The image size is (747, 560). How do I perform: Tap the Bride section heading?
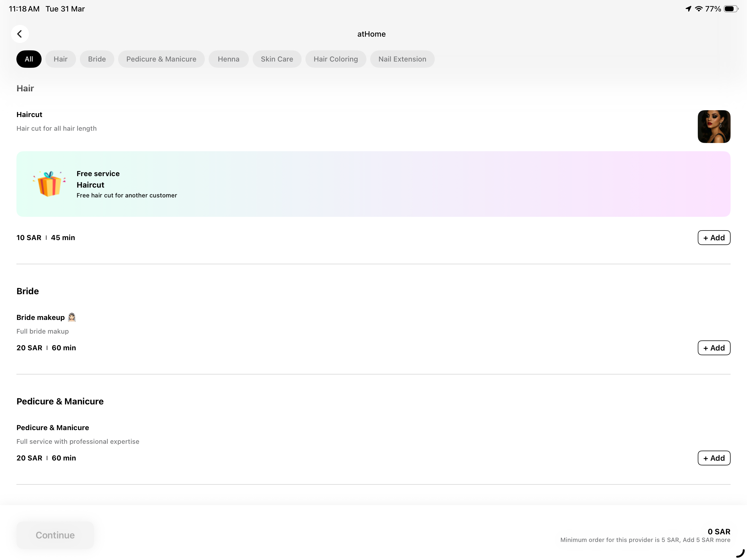tap(28, 291)
